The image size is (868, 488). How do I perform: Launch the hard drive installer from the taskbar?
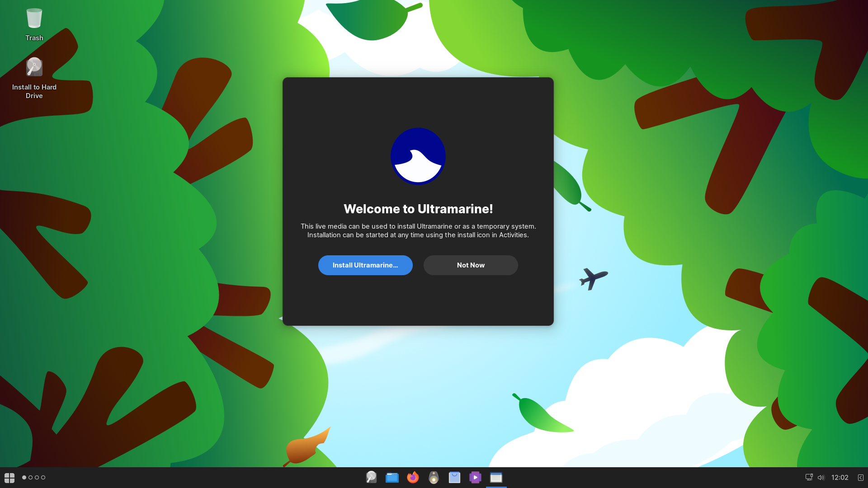(x=371, y=477)
